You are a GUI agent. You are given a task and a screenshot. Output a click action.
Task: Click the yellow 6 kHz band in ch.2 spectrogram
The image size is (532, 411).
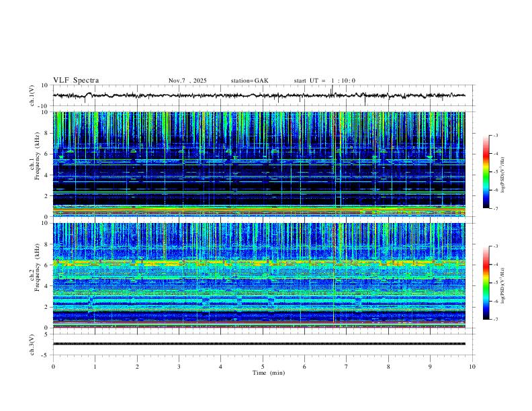click(x=259, y=262)
